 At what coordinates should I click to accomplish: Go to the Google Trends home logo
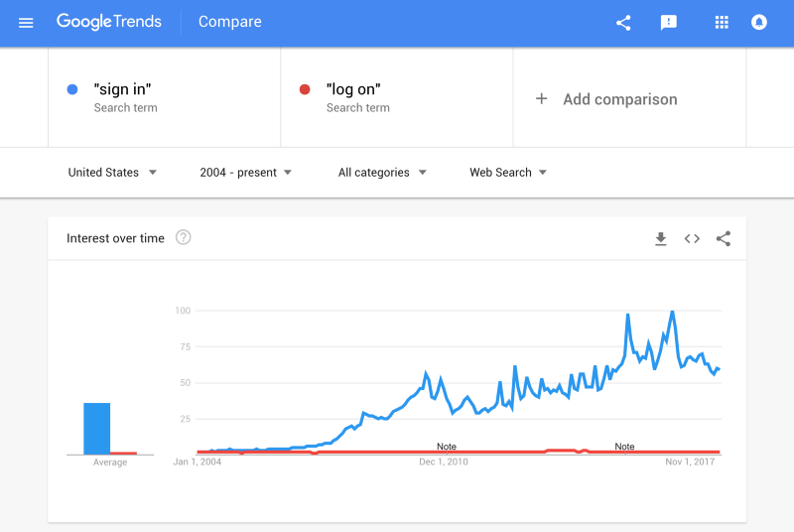pos(109,22)
